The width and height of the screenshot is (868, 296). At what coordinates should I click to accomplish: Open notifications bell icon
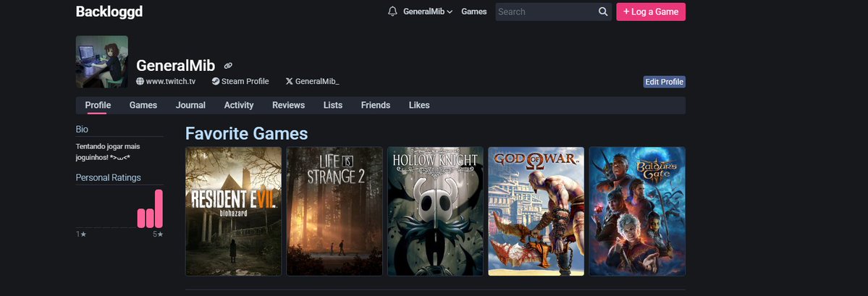[392, 12]
